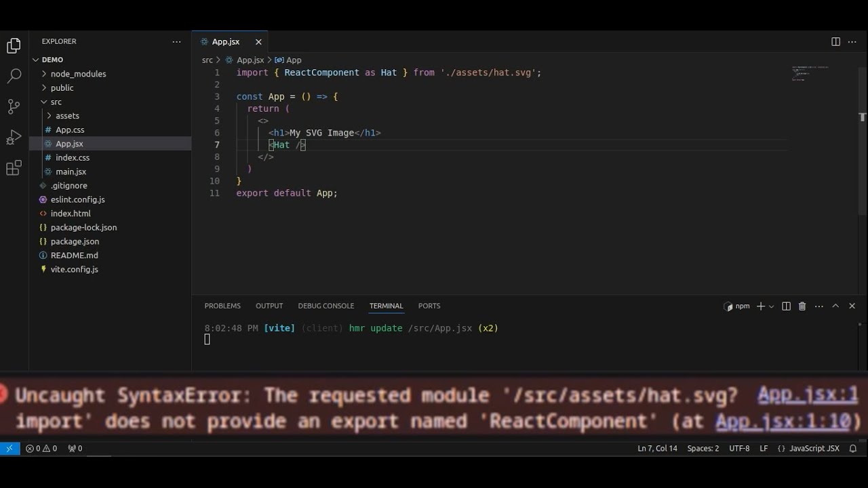Open index.html file
This screenshot has height=488, width=868.
(71, 213)
